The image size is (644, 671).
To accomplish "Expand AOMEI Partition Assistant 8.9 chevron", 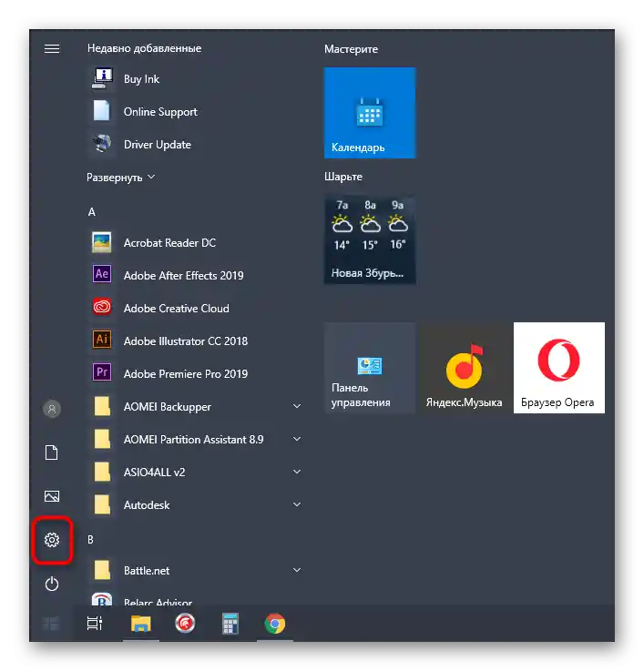I will [297, 439].
